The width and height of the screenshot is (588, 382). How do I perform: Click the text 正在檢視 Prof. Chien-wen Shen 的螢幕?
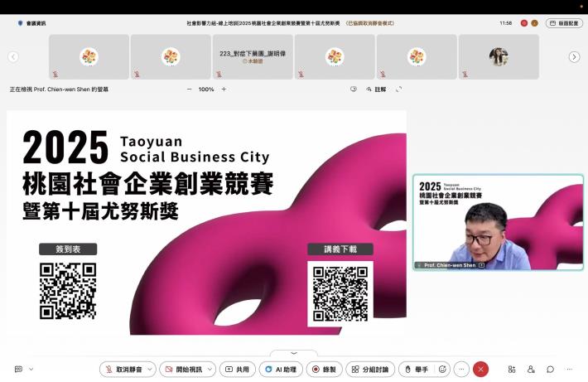pyautogui.click(x=59, y=89)
